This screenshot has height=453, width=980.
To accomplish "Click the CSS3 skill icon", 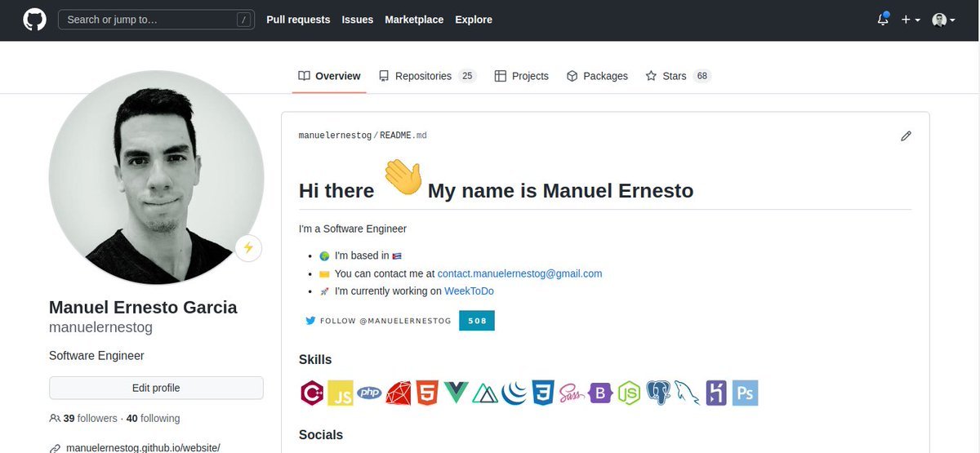I will 542,393.
